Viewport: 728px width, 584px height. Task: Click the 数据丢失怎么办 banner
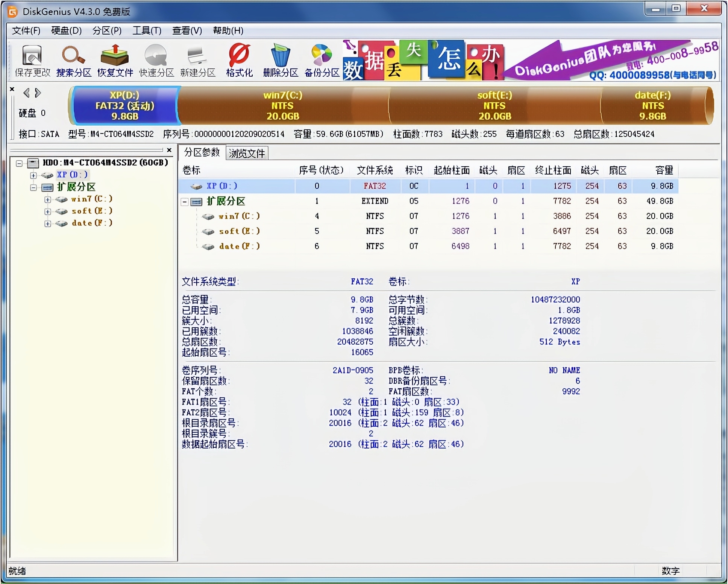(x=423, y=60)
